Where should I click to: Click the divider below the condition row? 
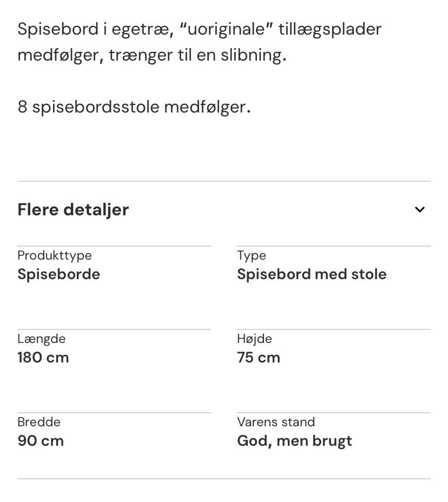point(224,478)
